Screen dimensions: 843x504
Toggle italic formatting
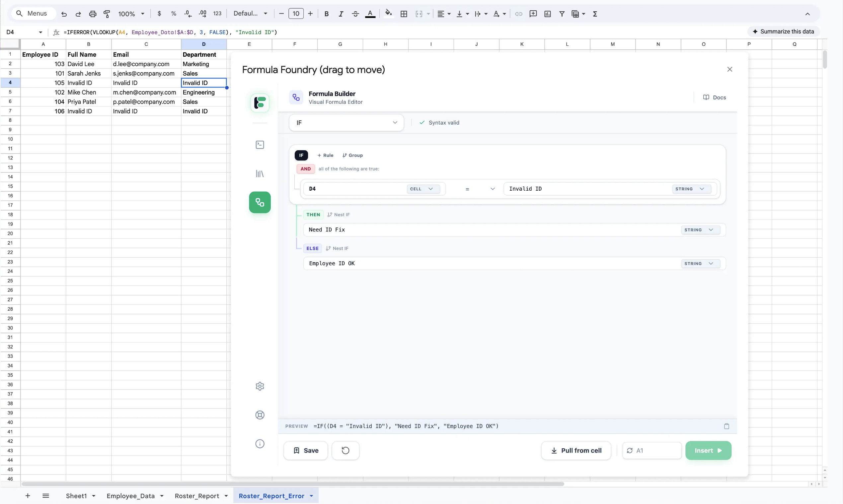coord(341,14)
